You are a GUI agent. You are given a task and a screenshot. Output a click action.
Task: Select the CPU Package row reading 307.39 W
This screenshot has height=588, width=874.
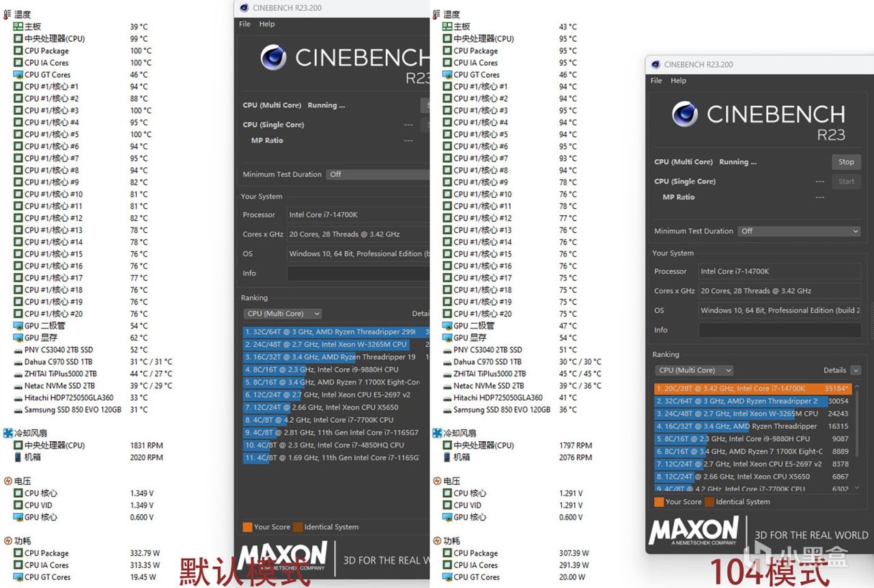coord(516,553)
